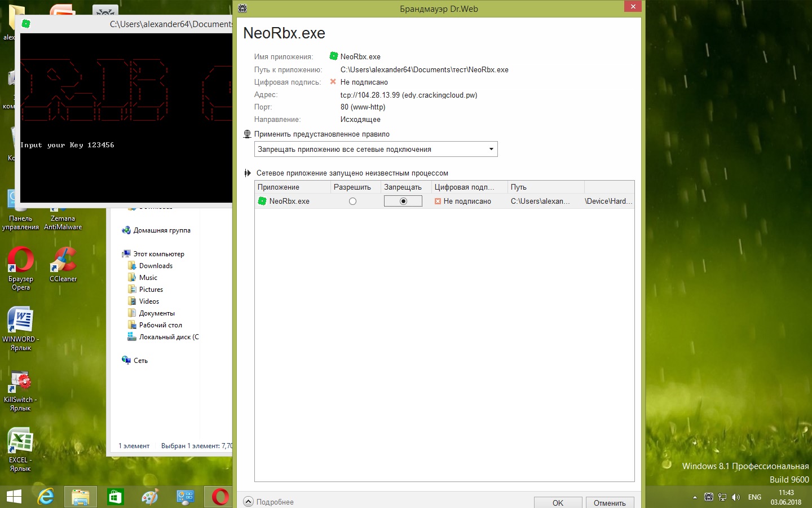Open File Explorer from the taskbar
The image size is (812, 508).
pyautogui.click(x=81, y=497)
